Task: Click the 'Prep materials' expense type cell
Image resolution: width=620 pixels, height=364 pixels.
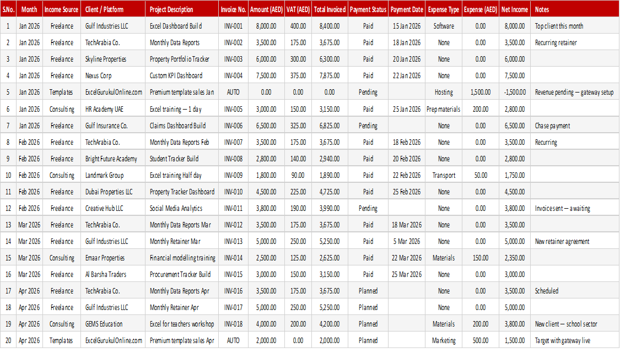Action: [x=444, y=109]
